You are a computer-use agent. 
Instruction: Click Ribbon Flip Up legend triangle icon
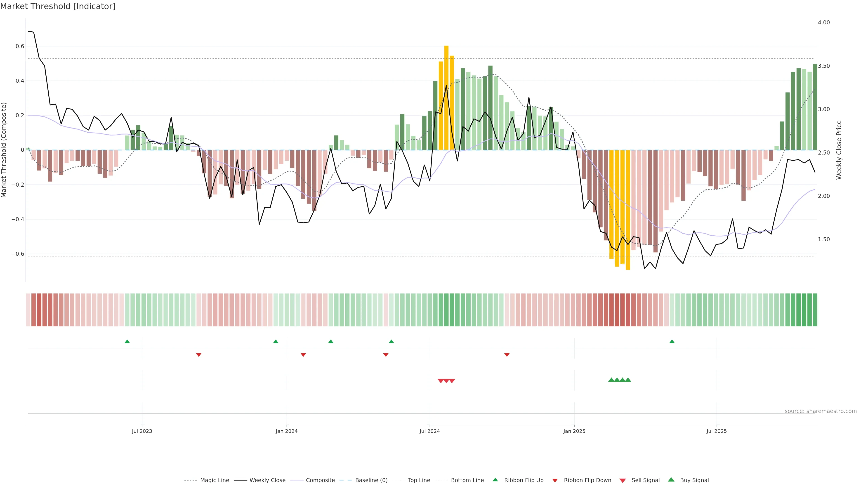click(495, 480)
